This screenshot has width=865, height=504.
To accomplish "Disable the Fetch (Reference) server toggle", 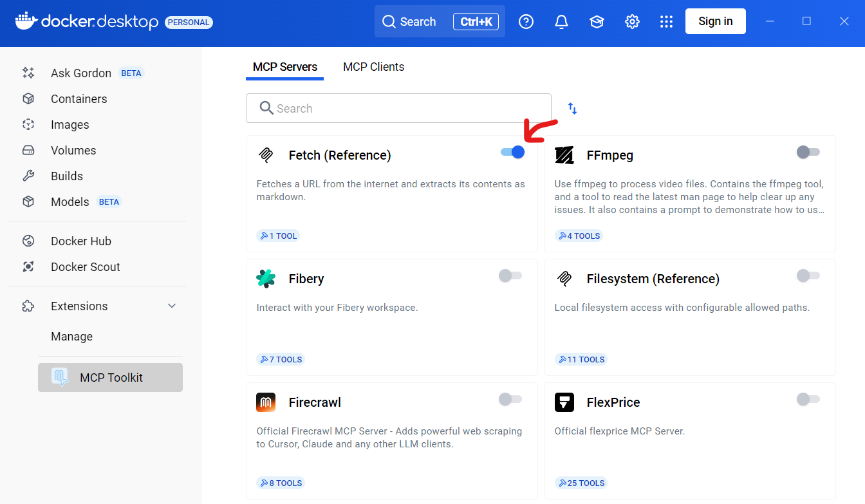I will (513, 152).
